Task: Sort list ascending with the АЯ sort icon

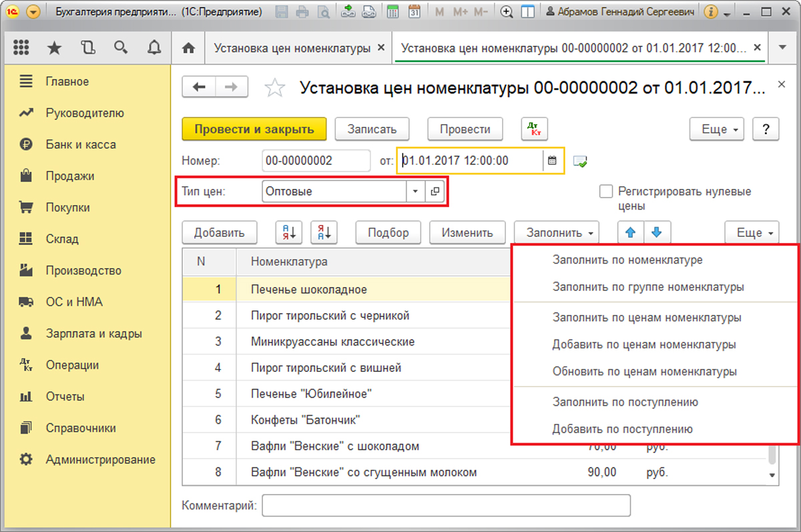Action: click(288, 232)
